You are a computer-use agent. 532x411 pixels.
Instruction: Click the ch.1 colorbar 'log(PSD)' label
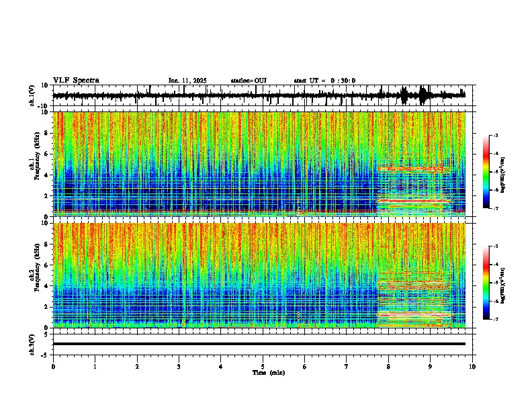point(502,175)
